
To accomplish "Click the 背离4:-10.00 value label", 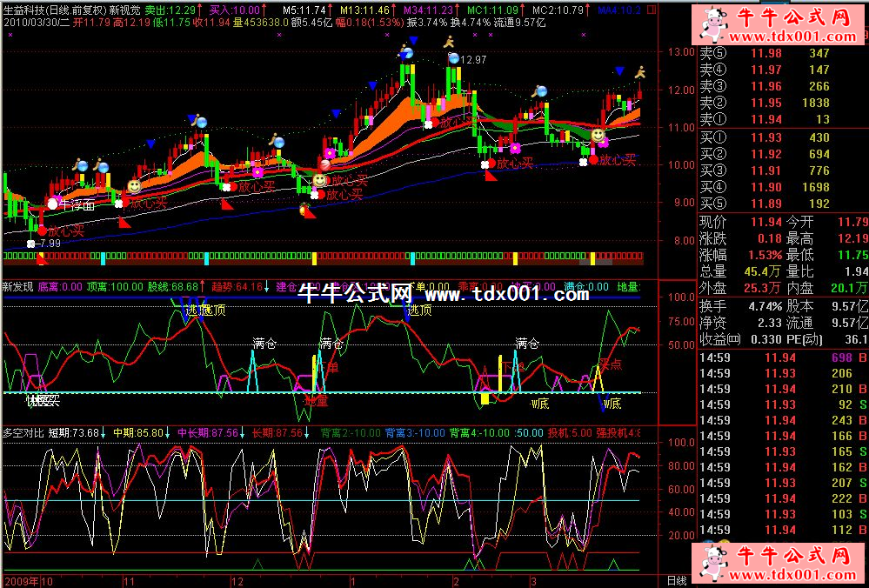I will click(x=479, y=432).
